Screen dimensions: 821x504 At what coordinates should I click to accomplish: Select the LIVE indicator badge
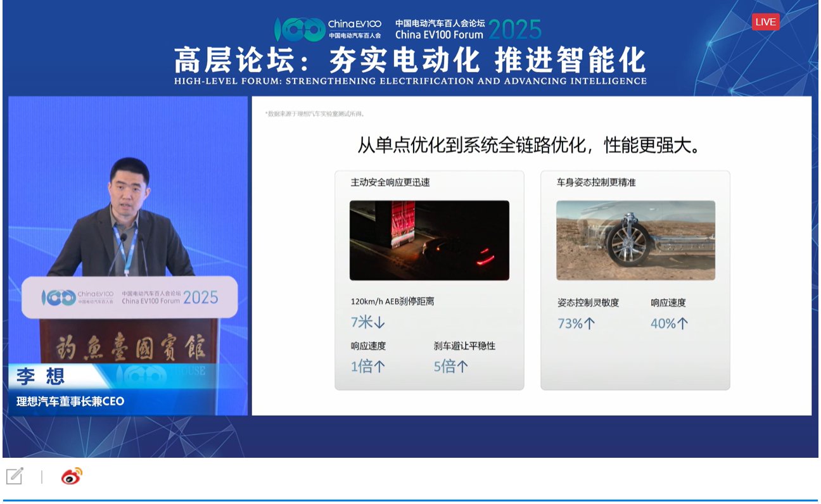[765, 21]
